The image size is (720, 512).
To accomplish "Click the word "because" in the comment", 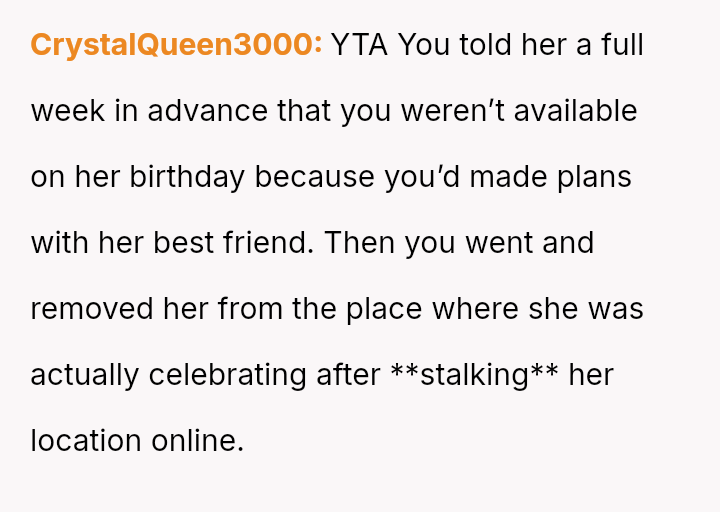I will pos(314,177).
